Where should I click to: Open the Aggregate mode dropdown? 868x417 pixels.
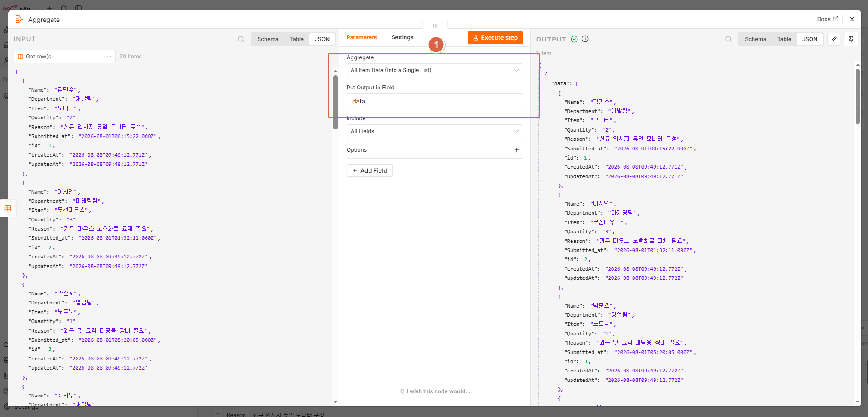(x=435, y=70)
